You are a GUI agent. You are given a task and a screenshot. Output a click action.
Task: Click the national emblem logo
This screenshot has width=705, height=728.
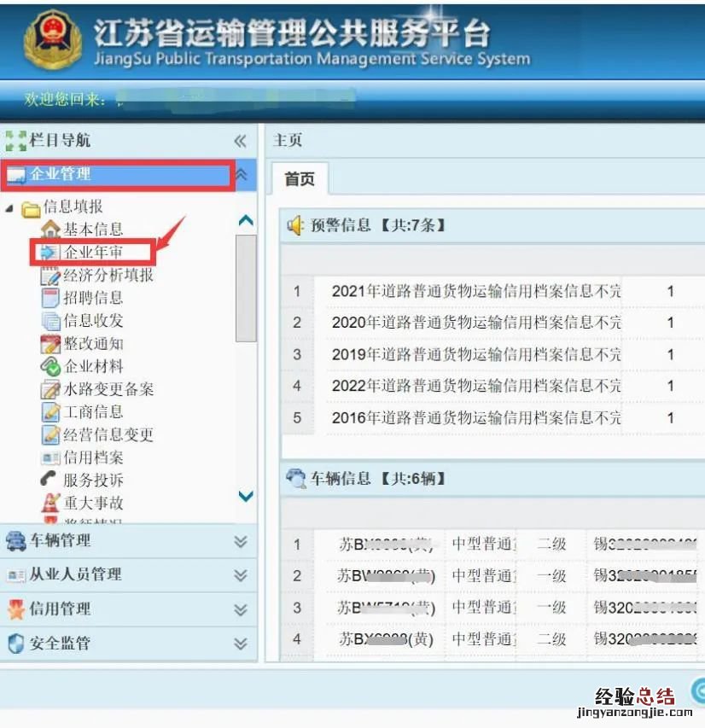[x=52, y=40]
